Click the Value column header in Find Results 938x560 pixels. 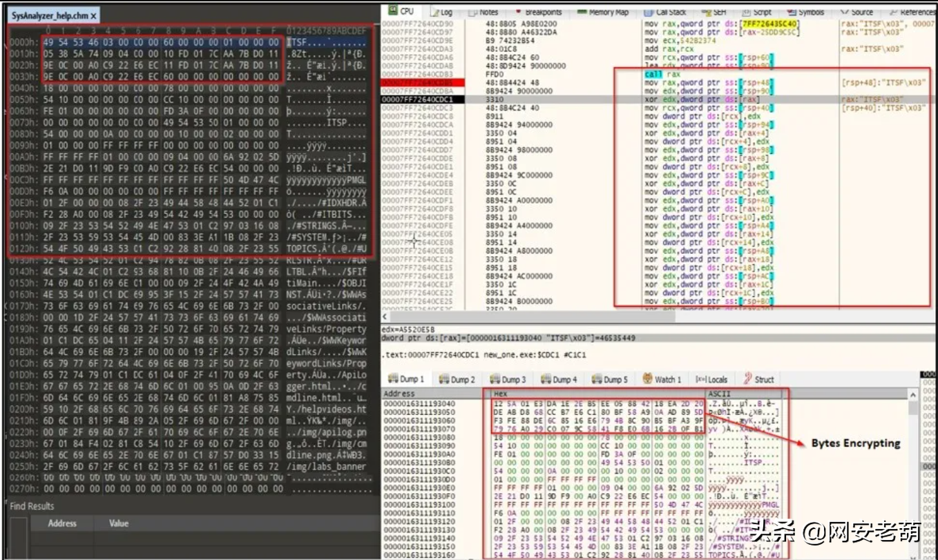coord(119,523)
